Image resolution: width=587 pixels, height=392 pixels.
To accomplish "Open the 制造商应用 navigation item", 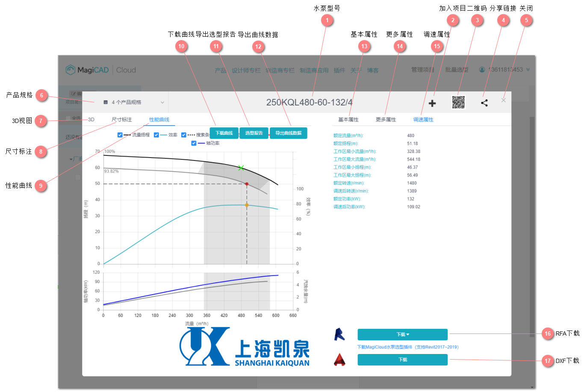I will click(314, 70).
